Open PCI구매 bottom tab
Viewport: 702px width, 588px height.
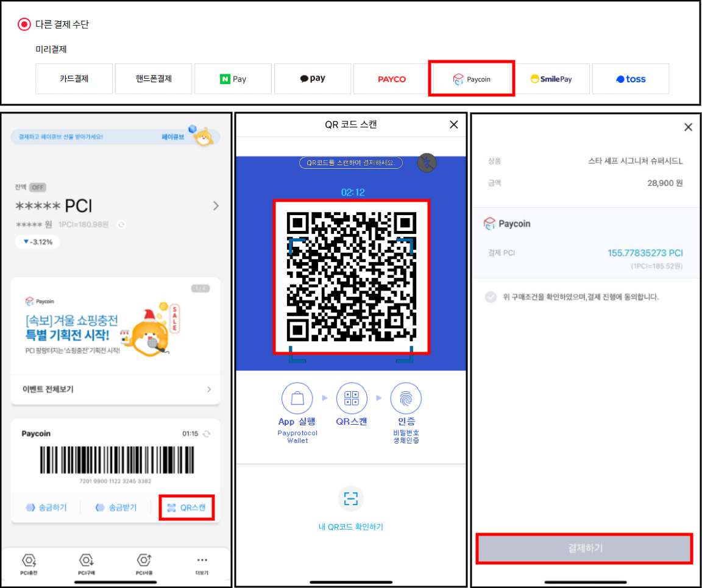(x=87, y=564)
